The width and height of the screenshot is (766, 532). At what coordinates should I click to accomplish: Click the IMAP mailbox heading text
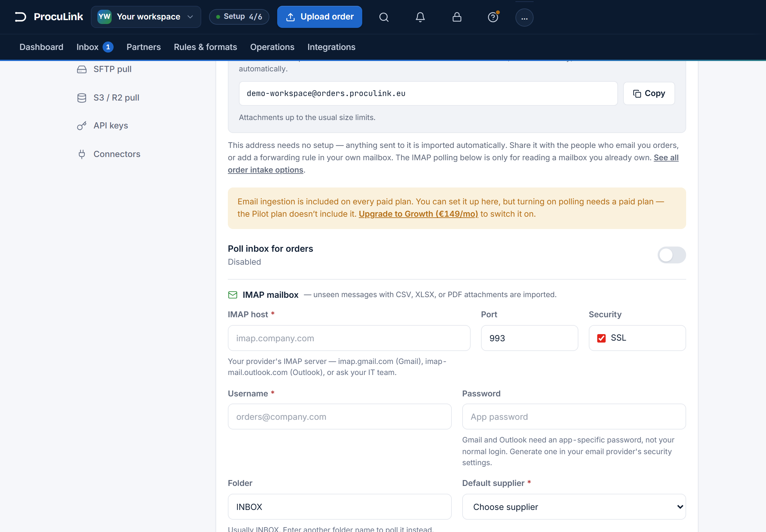tap(270, 295)
